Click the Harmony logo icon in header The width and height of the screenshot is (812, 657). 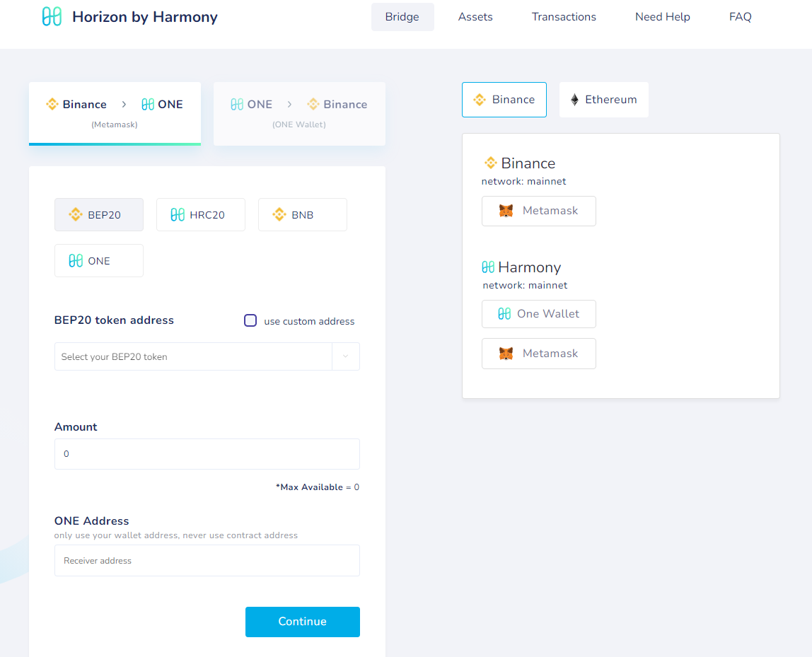52,16
